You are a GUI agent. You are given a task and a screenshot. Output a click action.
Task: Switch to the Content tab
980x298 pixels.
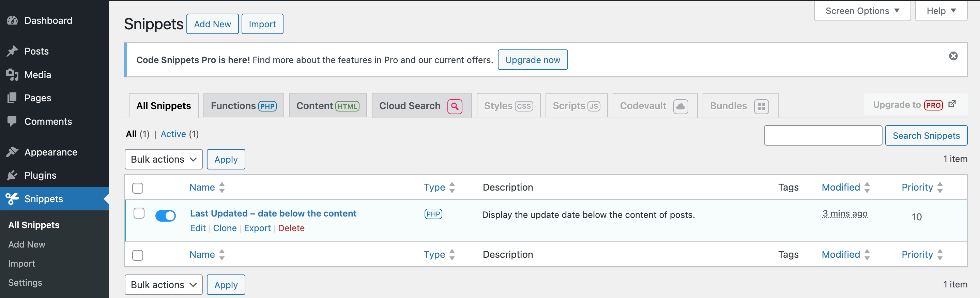point(328,106)
